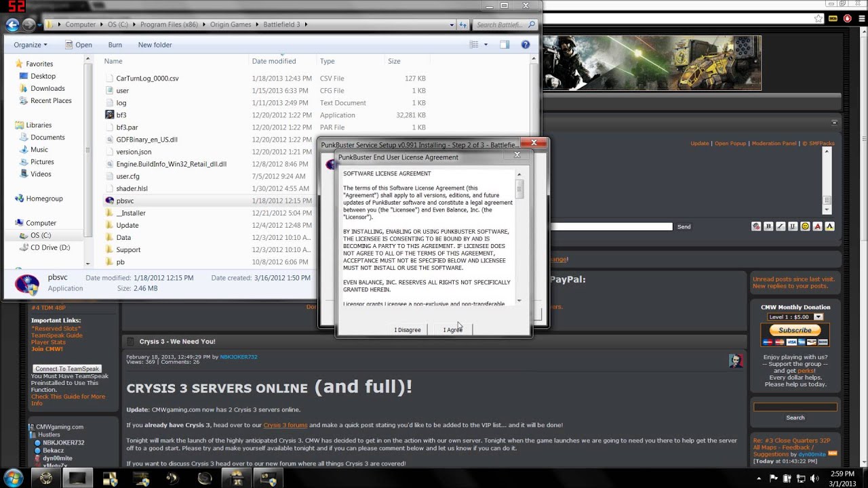Click the smiley face icon in shoutbox
This screenshot has height=488, width=868.
point(805,226)
